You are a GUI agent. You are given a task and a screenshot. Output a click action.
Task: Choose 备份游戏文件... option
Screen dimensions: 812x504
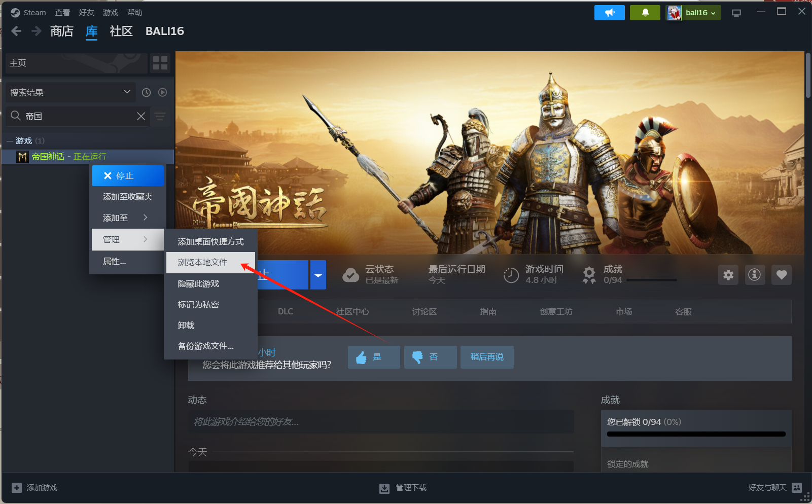tap(210, 346)
